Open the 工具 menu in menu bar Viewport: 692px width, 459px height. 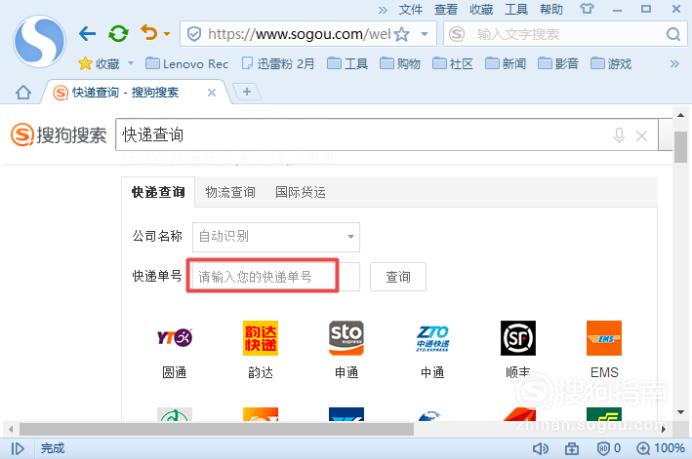516,9
